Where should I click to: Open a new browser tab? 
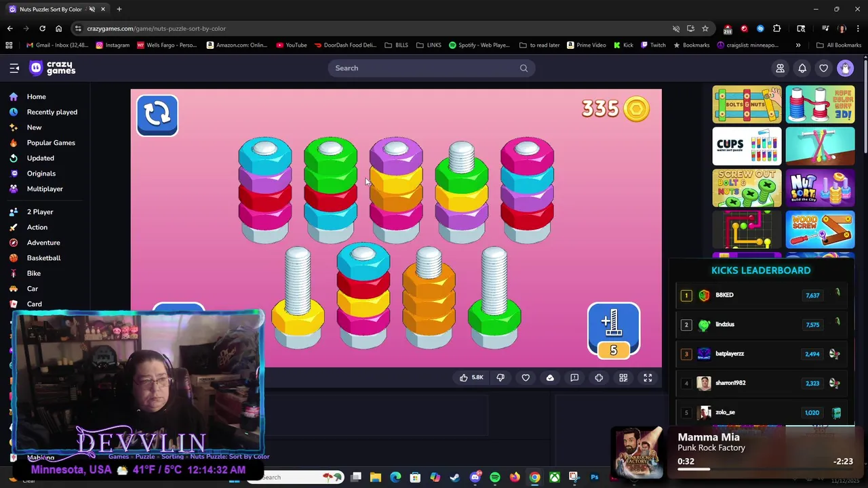pos(119,9)
